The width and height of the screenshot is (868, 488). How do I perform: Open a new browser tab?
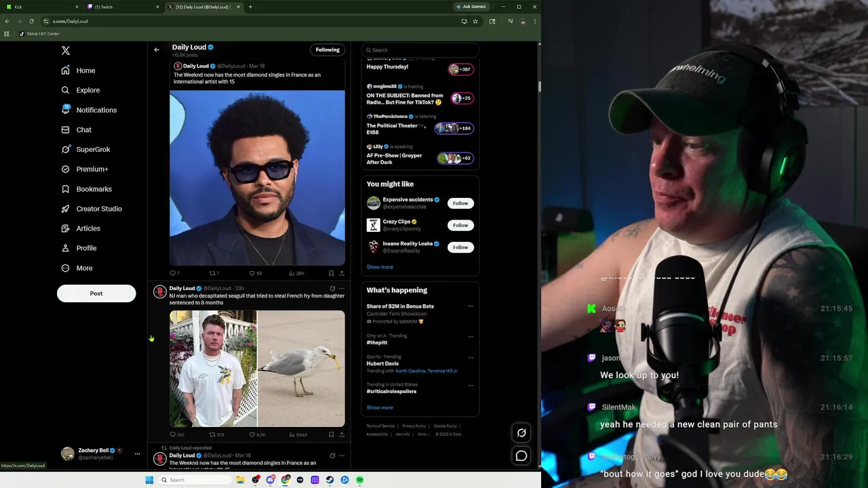(x=250, y=7)
